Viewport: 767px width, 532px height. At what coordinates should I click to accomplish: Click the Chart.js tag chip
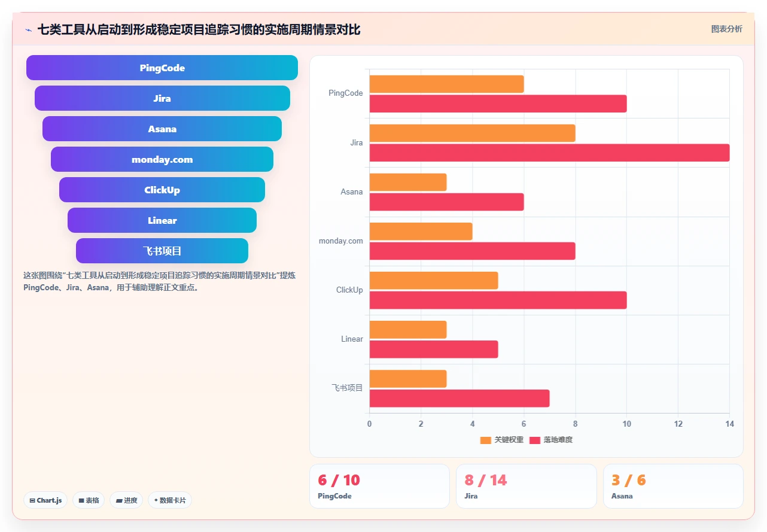[45, 500]
